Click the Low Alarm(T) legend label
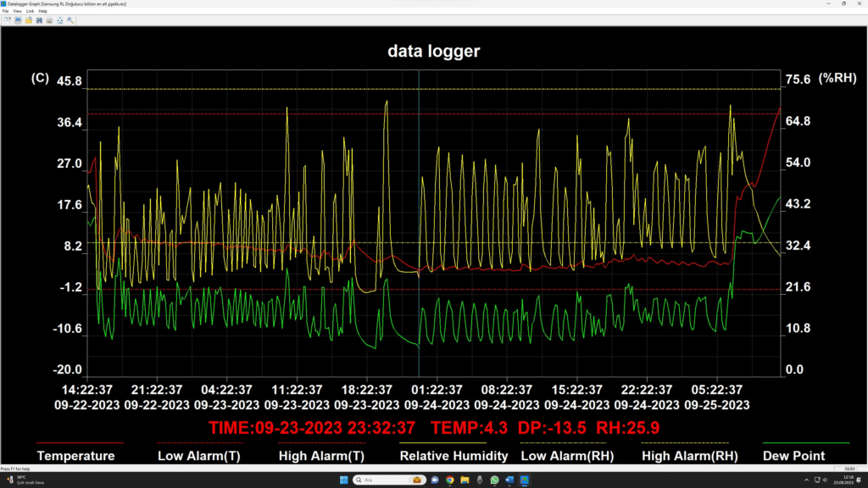This screenshot has width=868, height=488. click(x=198, y=456)
